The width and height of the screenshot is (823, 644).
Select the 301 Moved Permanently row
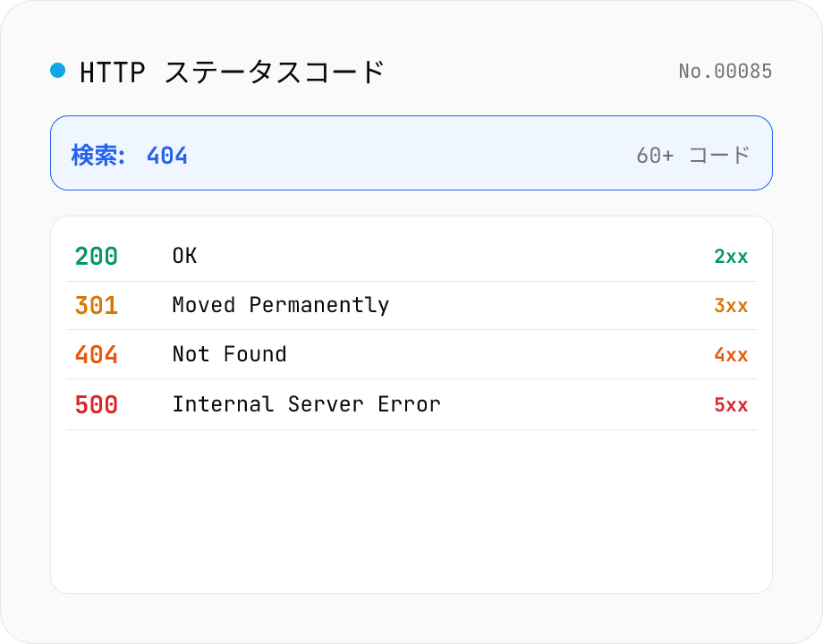coord(411,306)
